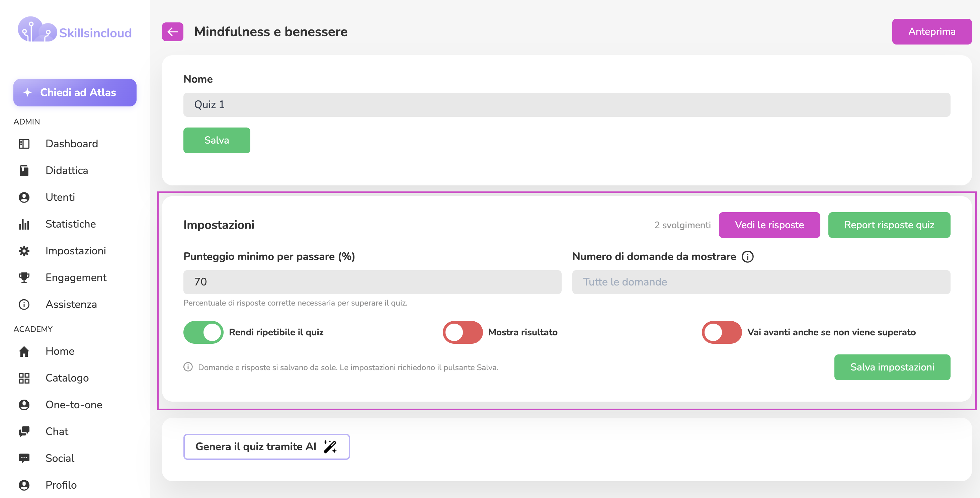Select Utenti label in sidebar
The width and height of the screenshot is (980, 498).
click(60, 197)
